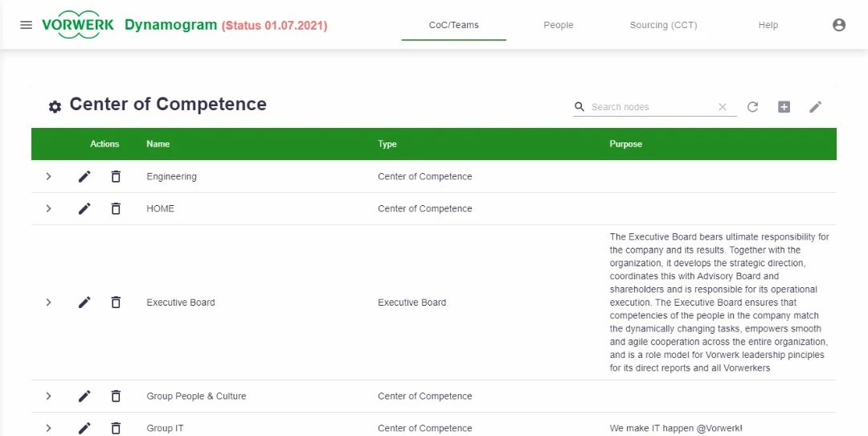This screenshot has height=436, width=868.
Task: Refresh the node table
Action: coord(752,107)
